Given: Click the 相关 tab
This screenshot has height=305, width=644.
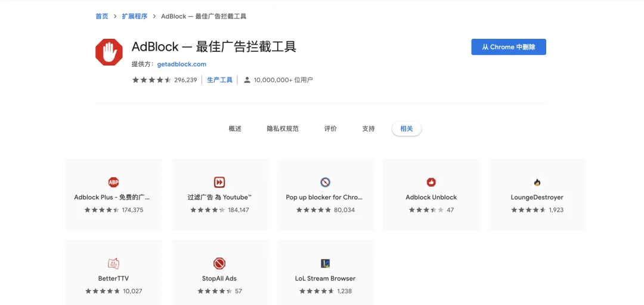Looking at the screenshot, I should pos(407,129).
